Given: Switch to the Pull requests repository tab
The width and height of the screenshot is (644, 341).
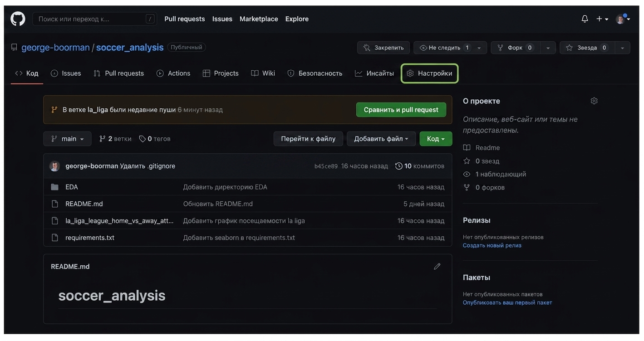Looking at the screenshot, I should click(118, 73).
